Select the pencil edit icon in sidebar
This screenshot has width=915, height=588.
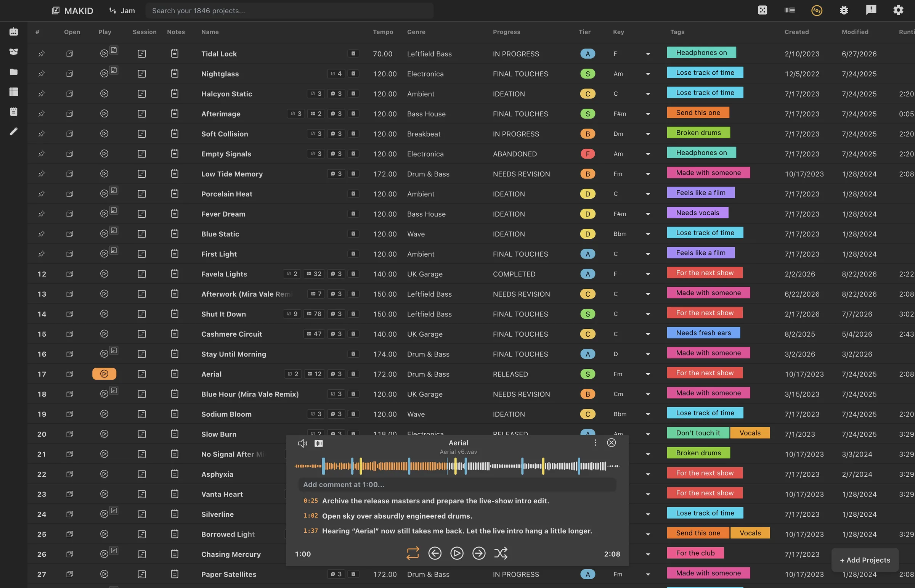(x=14, y=132)
